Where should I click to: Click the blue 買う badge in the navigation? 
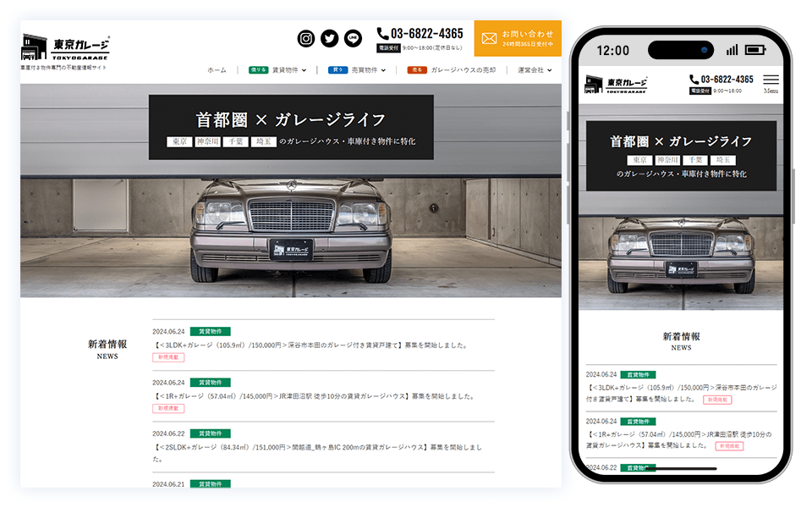tap(337, 71)
